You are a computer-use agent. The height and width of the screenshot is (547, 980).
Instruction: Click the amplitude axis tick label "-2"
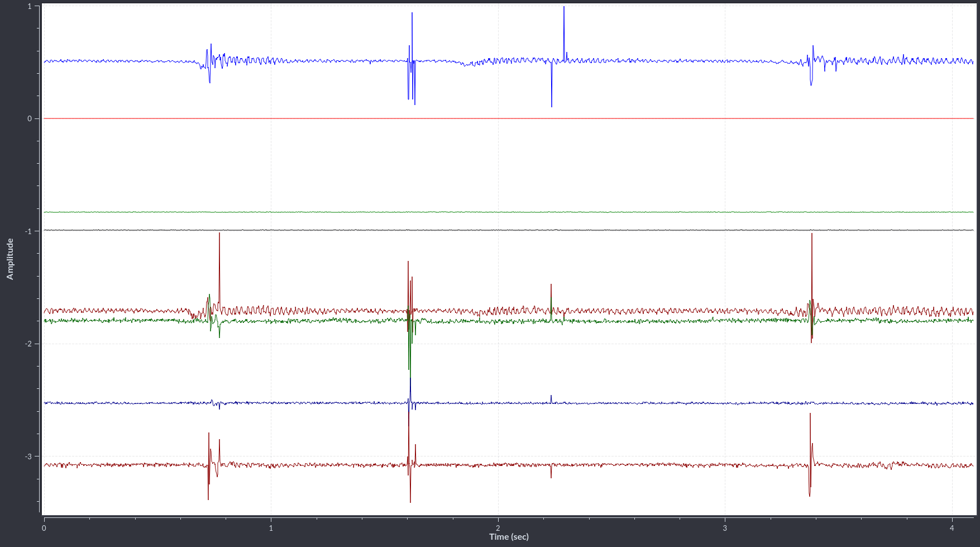click(28, 344)
